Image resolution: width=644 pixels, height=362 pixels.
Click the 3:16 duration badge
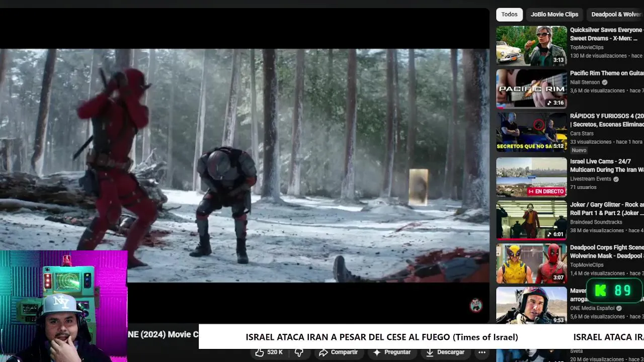(555, 103)
